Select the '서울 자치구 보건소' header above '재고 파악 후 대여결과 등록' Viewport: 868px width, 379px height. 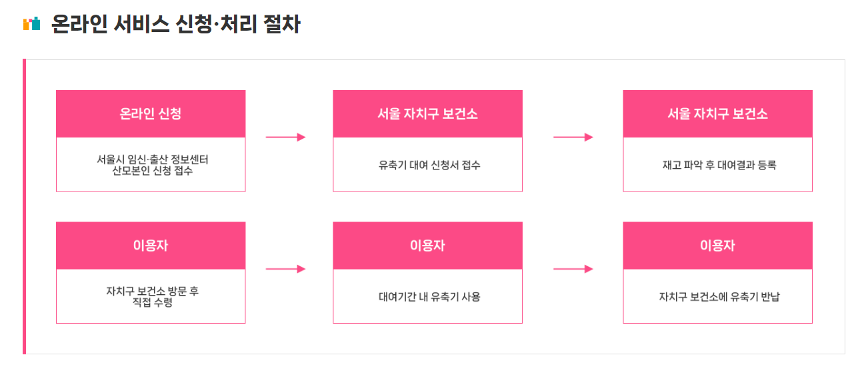717,114
